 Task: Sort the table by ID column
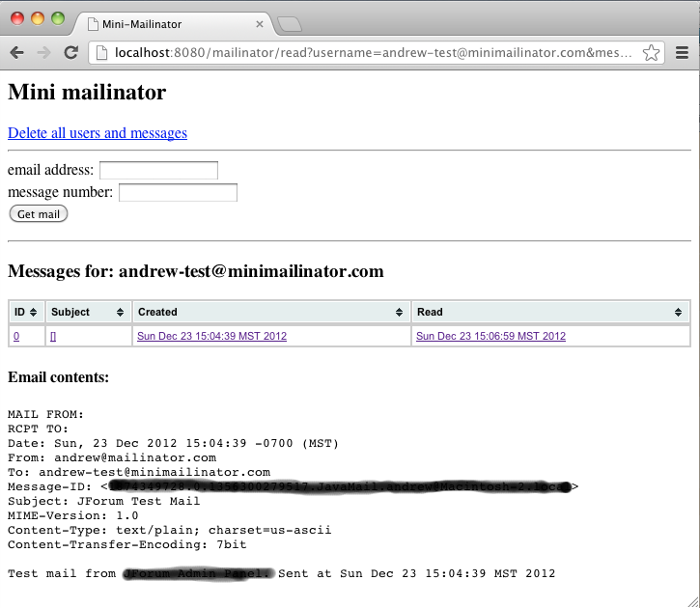pyautogui.click(x=26, y=312)
